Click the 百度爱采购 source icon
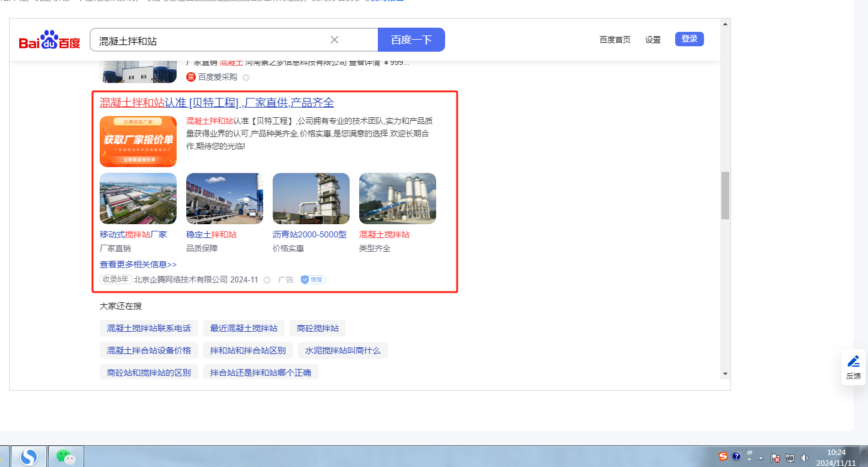The image size is (868, 467). pos(191,77)
